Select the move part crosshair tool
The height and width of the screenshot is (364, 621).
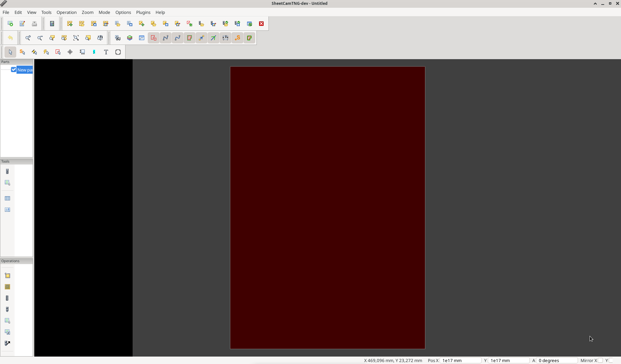(70, 52)
